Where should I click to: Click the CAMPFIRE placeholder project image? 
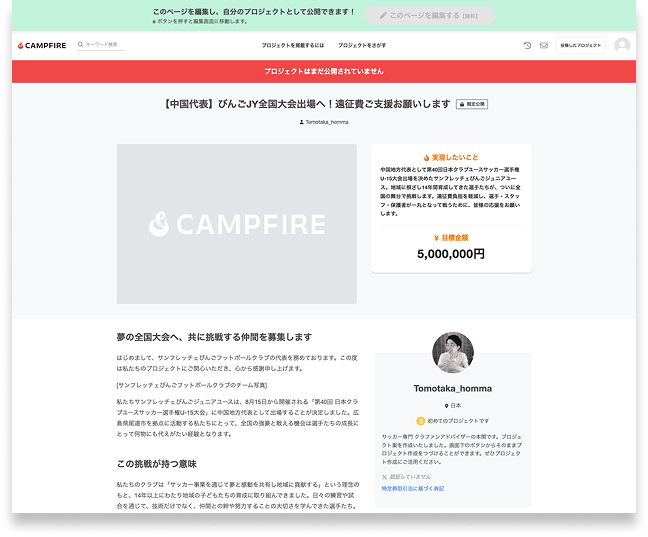(236, 224)
